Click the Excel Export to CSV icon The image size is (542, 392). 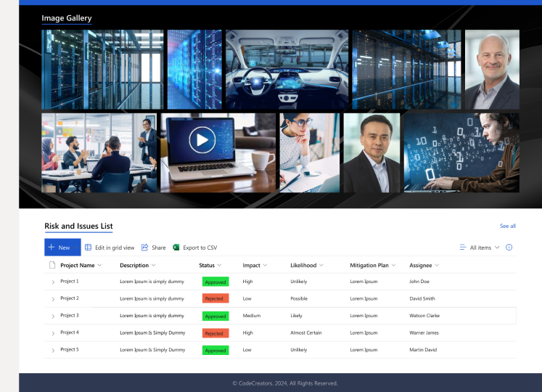point(176,248)
